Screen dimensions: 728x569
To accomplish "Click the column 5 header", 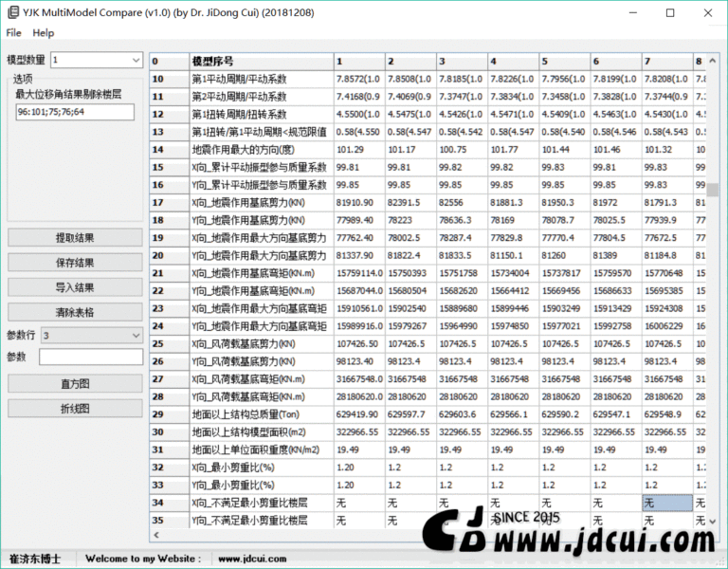I will point(564,62).
